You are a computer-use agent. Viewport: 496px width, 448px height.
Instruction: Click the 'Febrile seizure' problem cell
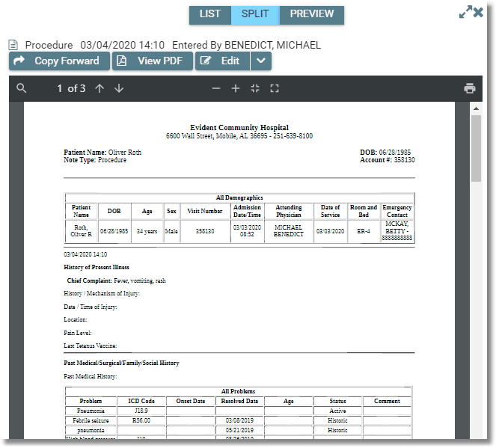[91, 421]
